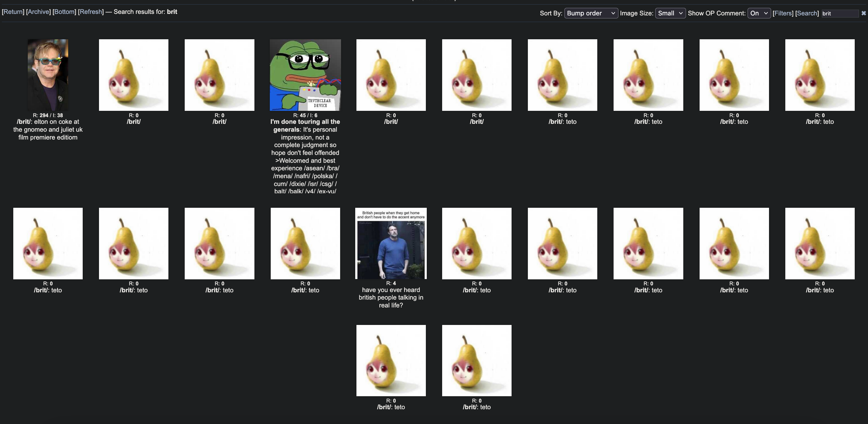
Task: Click the Refresh link
Action: coord(91,12)
